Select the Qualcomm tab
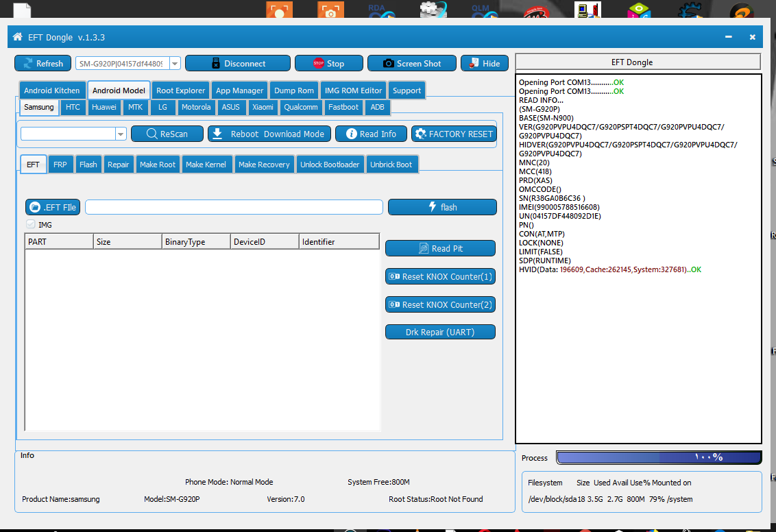 point(301,107)
